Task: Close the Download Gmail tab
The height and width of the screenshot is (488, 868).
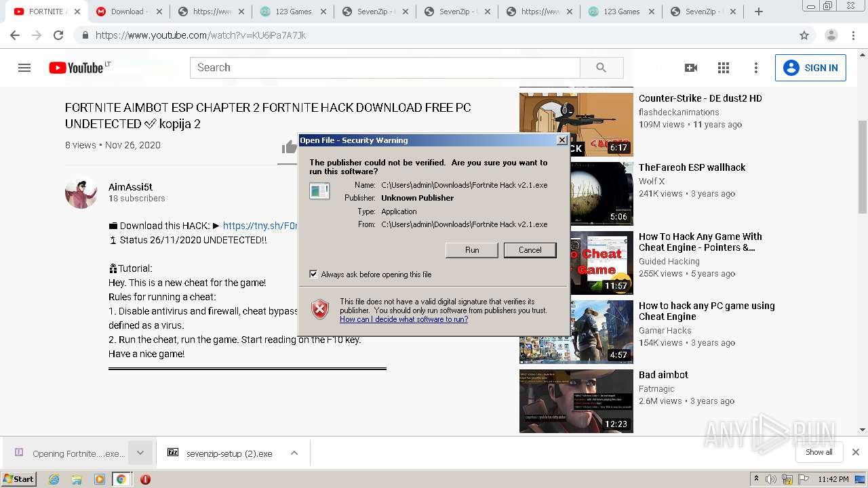Action: coord(159,12)
